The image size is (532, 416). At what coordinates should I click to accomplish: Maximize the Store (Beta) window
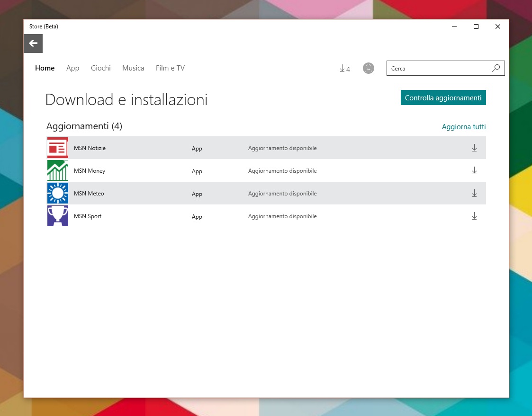[476, 27]
